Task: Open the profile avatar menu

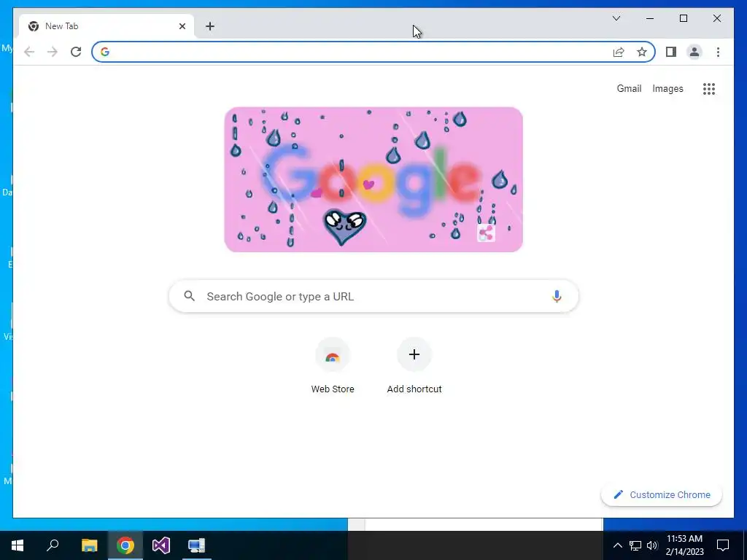Action: (694, 52)
